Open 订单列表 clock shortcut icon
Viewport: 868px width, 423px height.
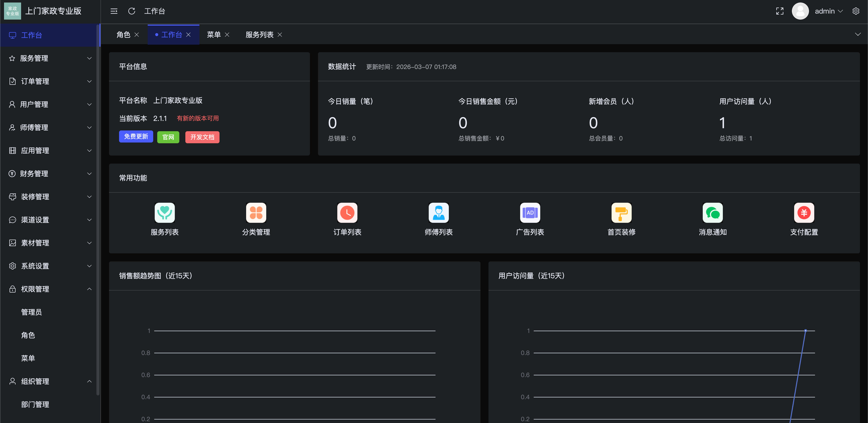[x=347, y=212]
